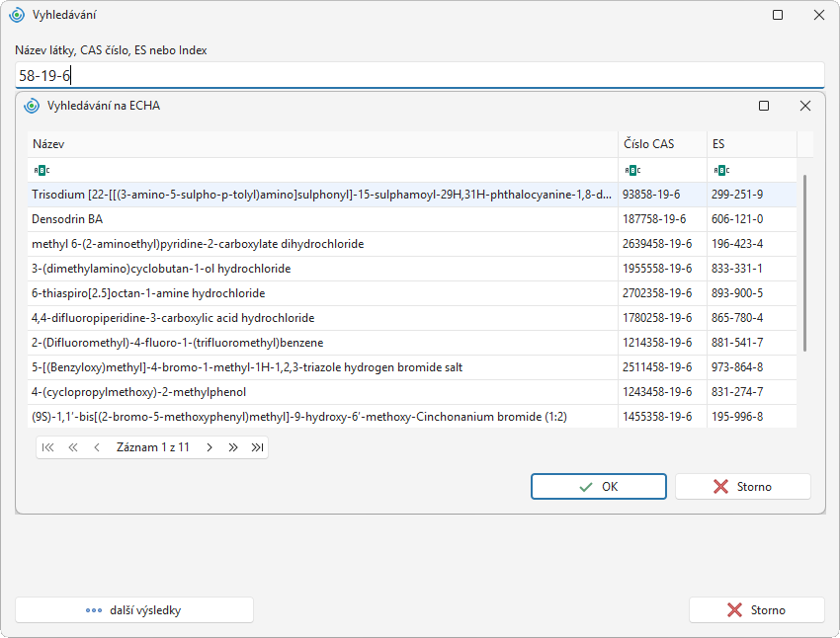Select the Densodrin BA row
This screenshot has width=840, height=638.
[412, 219]
